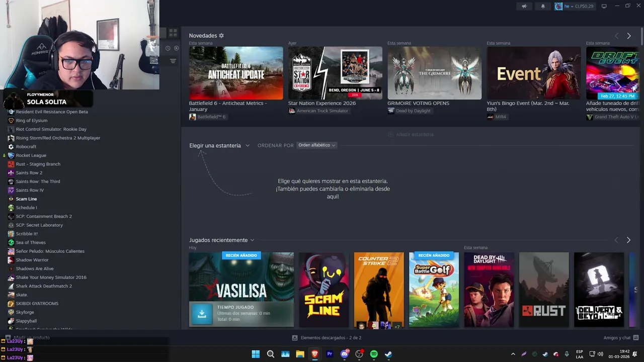This screenshot has height=362, width=644.
Task: Open Steam from taskbar
Action: (388, 354)
